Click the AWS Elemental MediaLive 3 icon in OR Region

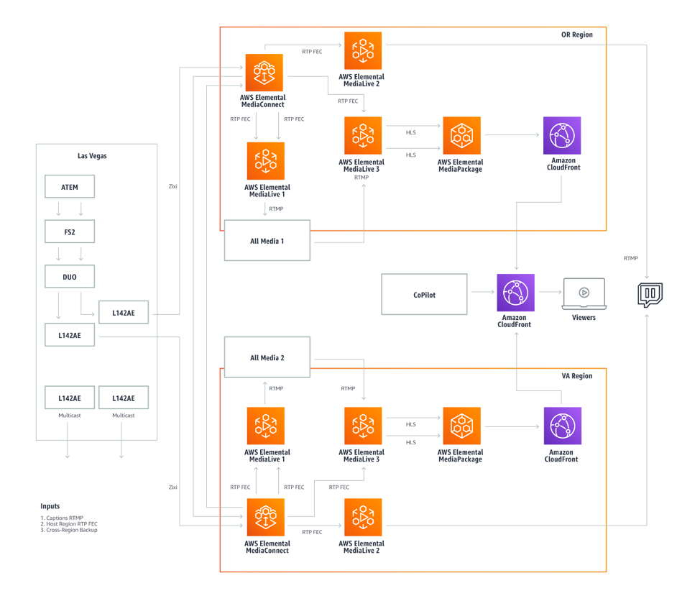coord(362,135)
